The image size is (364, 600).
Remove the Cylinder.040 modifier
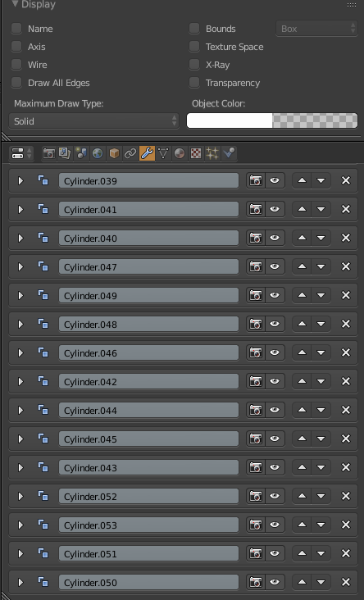coord(346,238)
